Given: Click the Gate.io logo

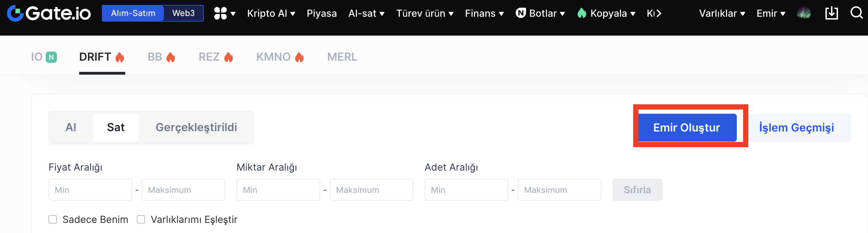Looking at the screenshot, I should click(x=49, y=13).
